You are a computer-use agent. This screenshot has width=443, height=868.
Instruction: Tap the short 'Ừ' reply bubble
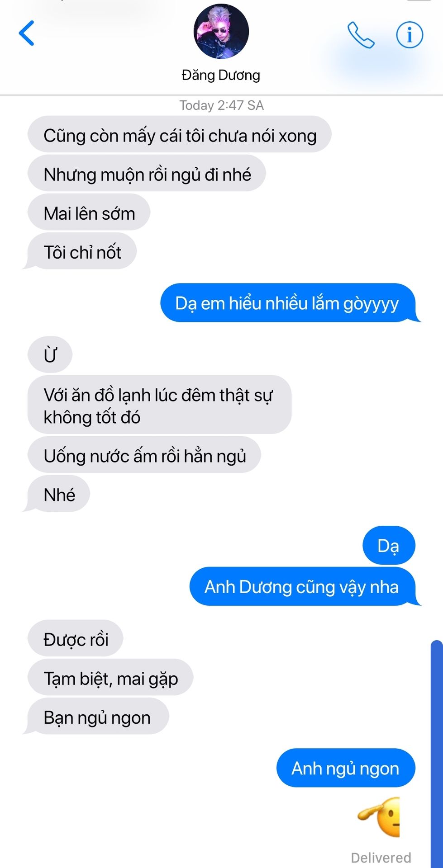[x=50, y=355]
